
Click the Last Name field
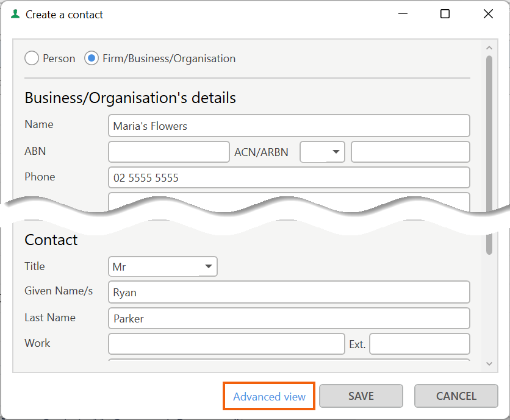[289, 318]
